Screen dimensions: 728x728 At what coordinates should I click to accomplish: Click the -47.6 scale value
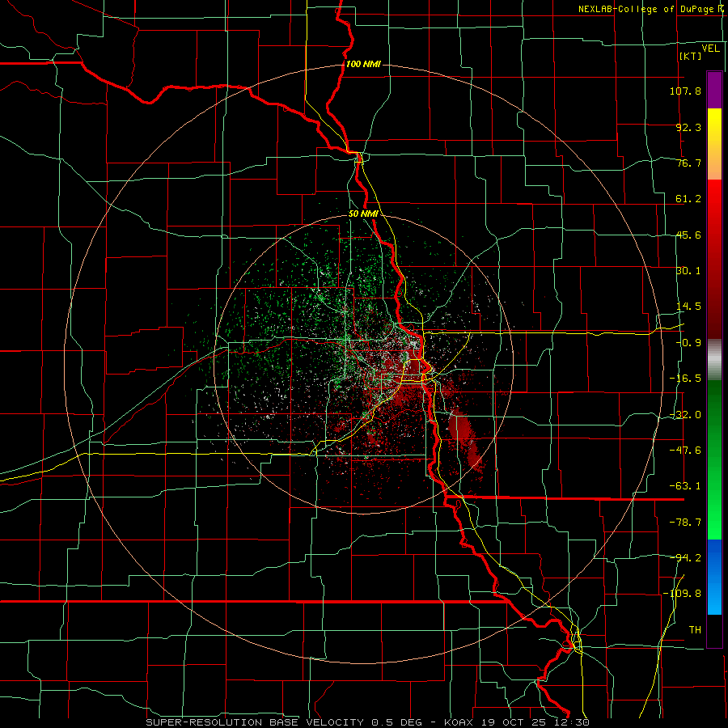[x=685, y=451]
